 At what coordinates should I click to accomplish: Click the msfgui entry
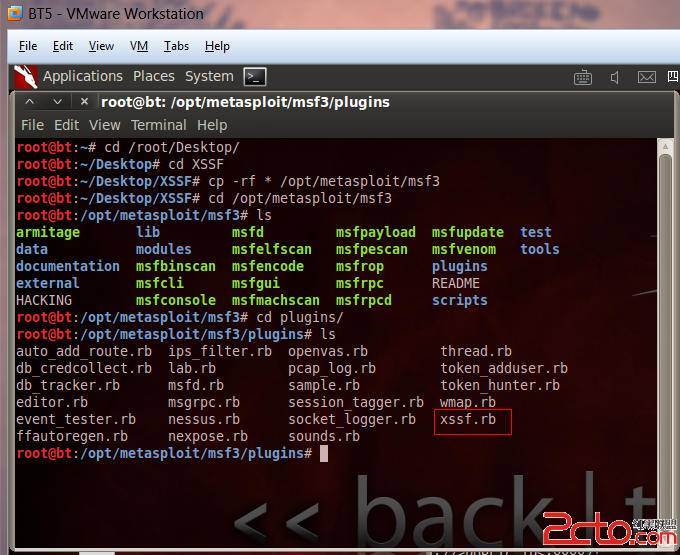pos(256,283)
